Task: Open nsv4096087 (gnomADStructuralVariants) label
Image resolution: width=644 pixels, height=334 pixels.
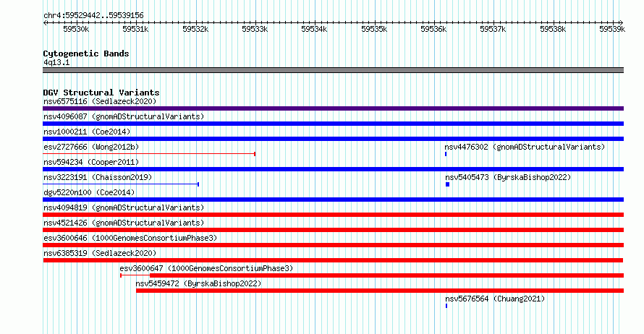Action: 124,116
